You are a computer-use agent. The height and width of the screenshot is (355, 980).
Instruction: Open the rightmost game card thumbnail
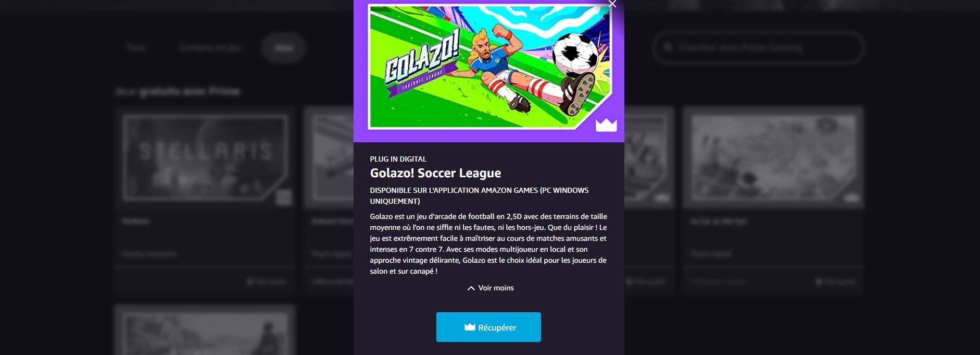773,158
